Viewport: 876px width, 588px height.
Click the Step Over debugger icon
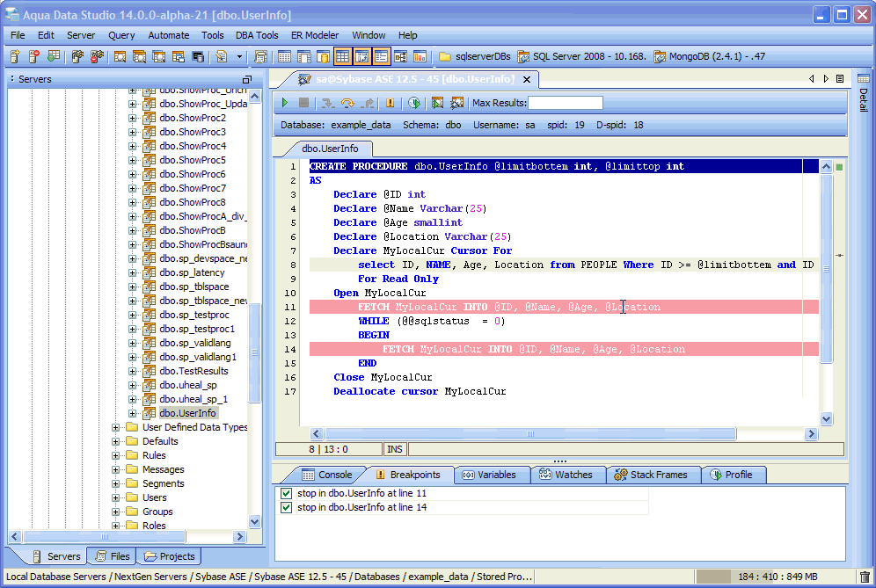tap(347, 103)
